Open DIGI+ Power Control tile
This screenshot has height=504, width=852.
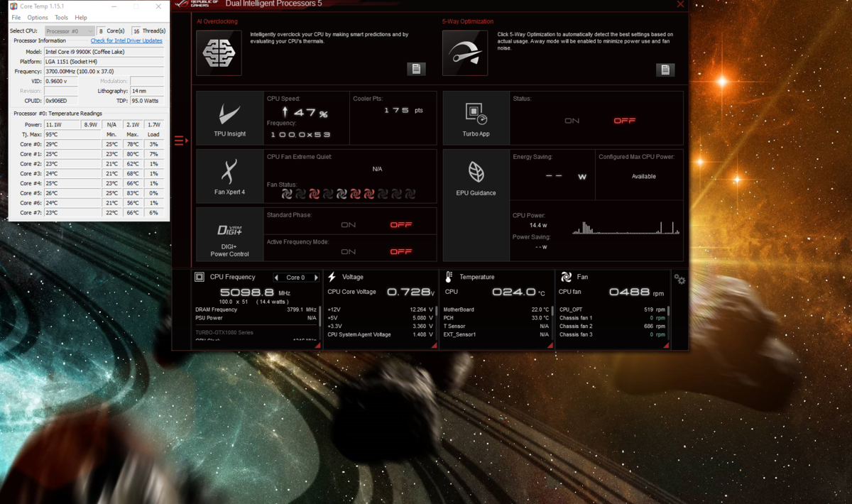[229, 234]
